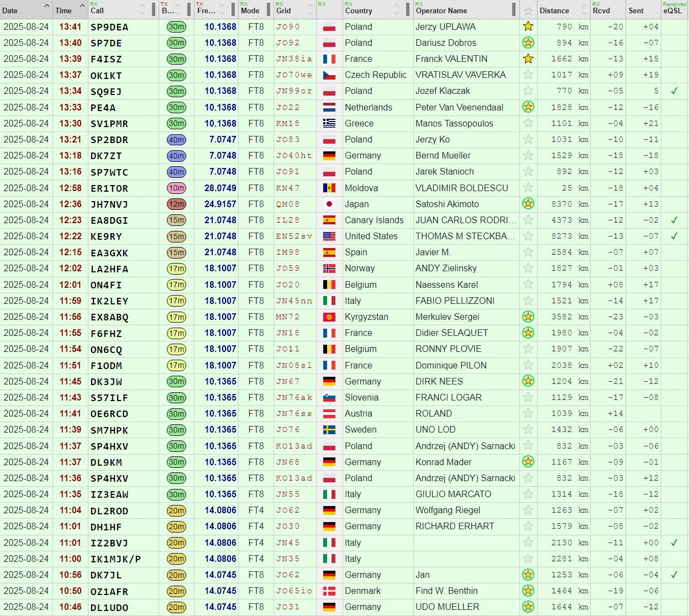This screenshot has width=689, height=616.
Task: Click the pink 10m band badge
Action: pos(176,188)
